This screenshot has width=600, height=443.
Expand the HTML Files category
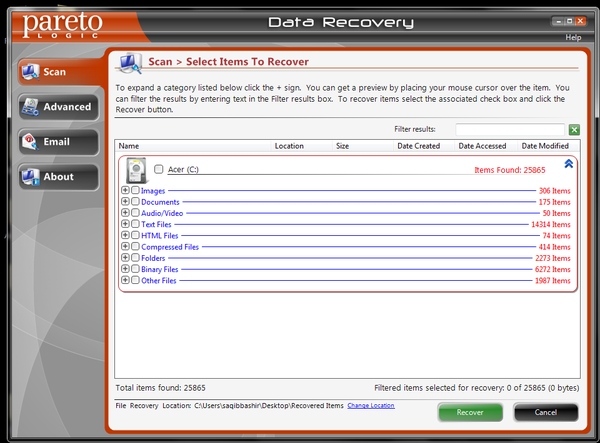tap(125, 235)
